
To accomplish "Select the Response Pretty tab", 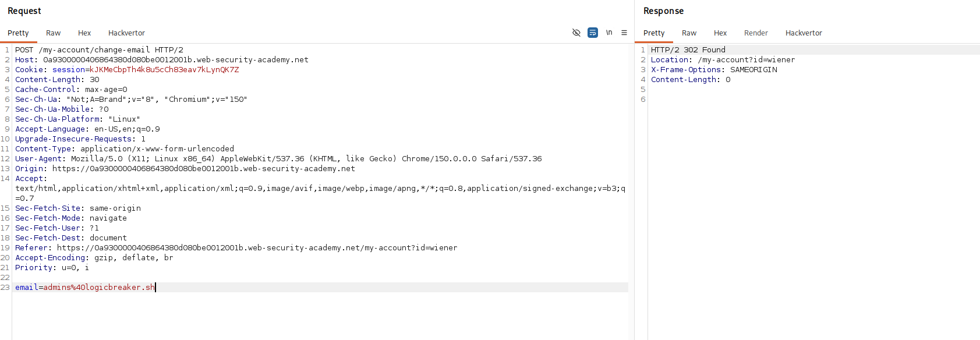I will point(654,33).
